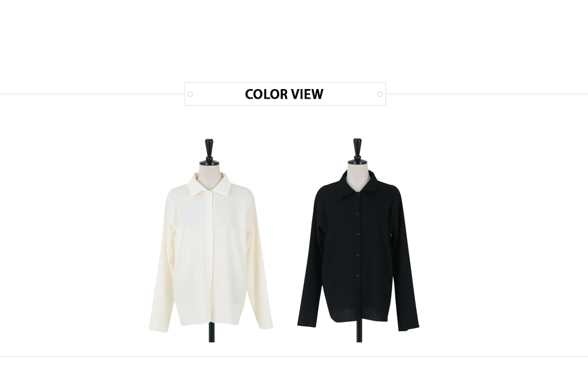Click the small circle left of COLOR VIEW
This screenshot has width=588, height=391.
point(190,94)
